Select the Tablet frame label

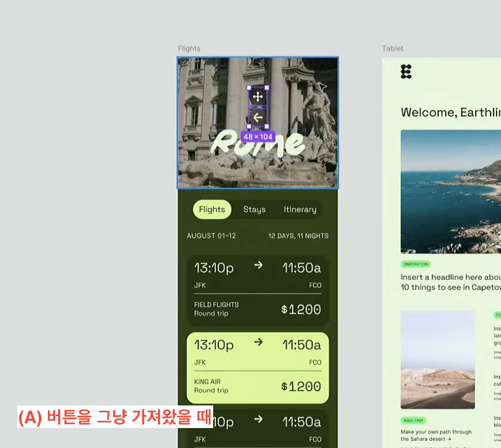[393, 49]
